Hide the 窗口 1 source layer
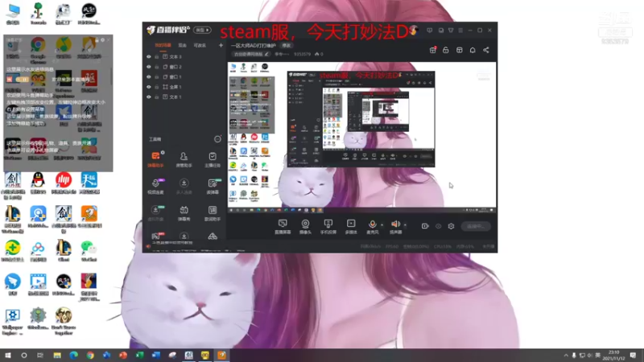This screenshot has width=644, height=362. [149, 76]
